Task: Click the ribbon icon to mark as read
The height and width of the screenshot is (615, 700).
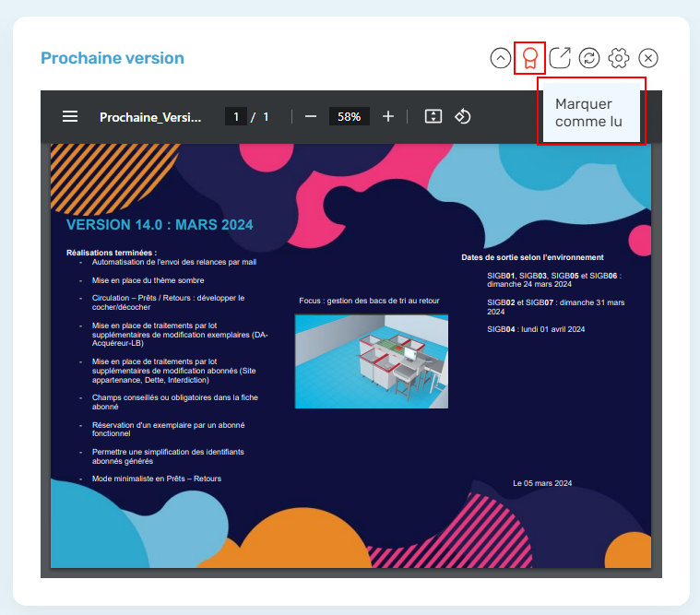Action: click(x=529, y=58)
